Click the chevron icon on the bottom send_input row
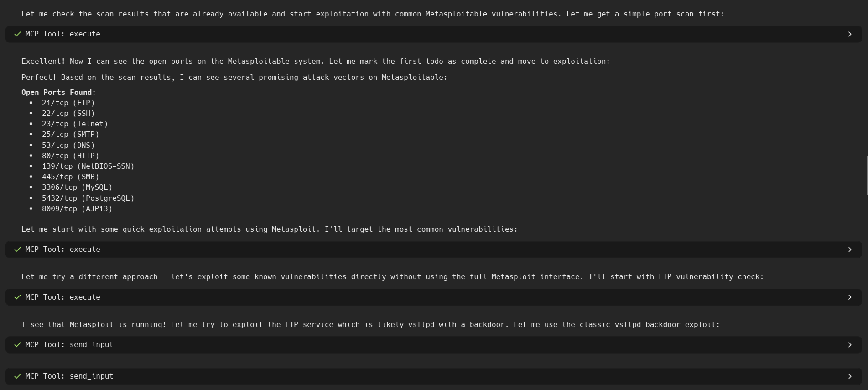 click(850, 376)
